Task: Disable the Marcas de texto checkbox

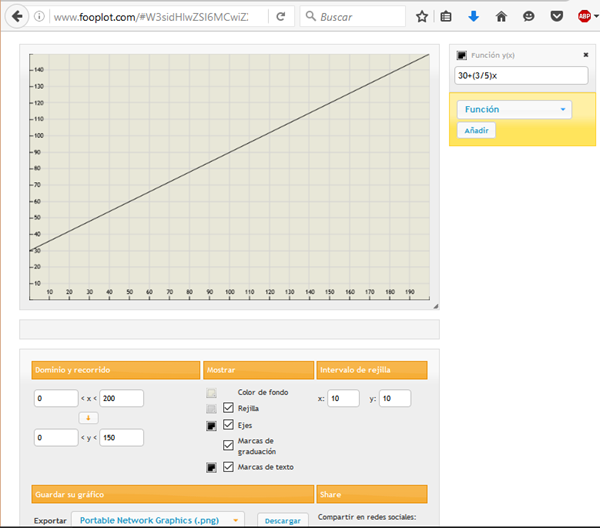Action: tap(229, 467)
